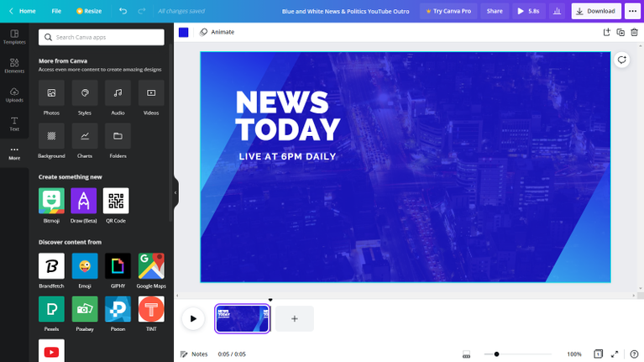The image size is (644, 362).
Task: Open the Brandfetch content app
Action: click(51, 266)
